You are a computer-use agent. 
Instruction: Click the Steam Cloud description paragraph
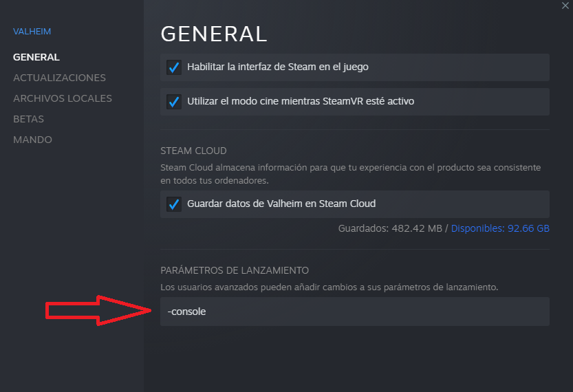point(350,173)
